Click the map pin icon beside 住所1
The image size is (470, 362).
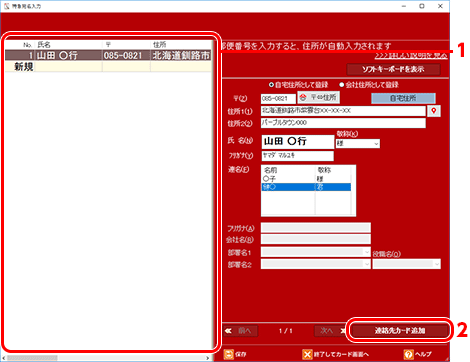pos(433,111)
